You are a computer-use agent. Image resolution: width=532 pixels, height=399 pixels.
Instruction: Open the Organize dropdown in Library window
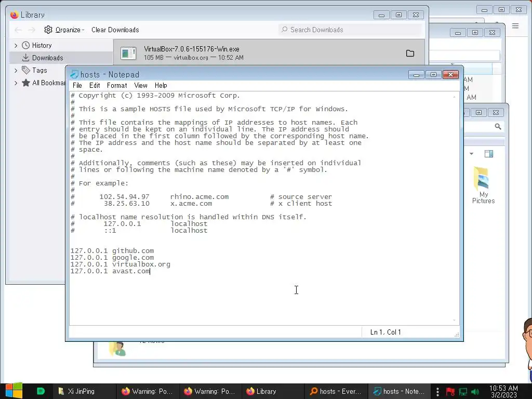click(64, 30)
